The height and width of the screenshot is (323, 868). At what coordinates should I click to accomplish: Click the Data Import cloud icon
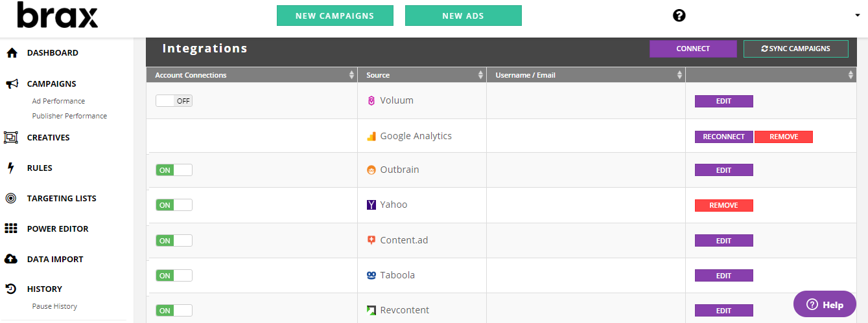[11, 259]
